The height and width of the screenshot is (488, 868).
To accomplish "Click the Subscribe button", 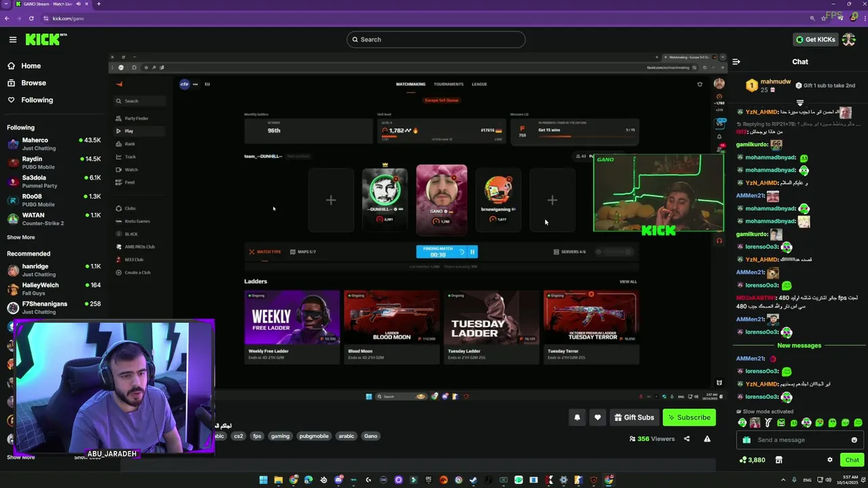I will (689, 418).
